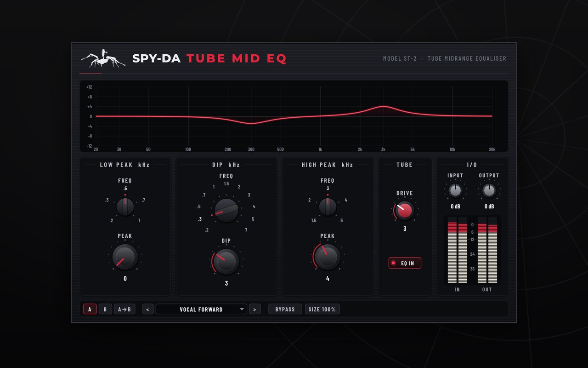
Task: Click the IN level meter
Action: click(457, 250)
